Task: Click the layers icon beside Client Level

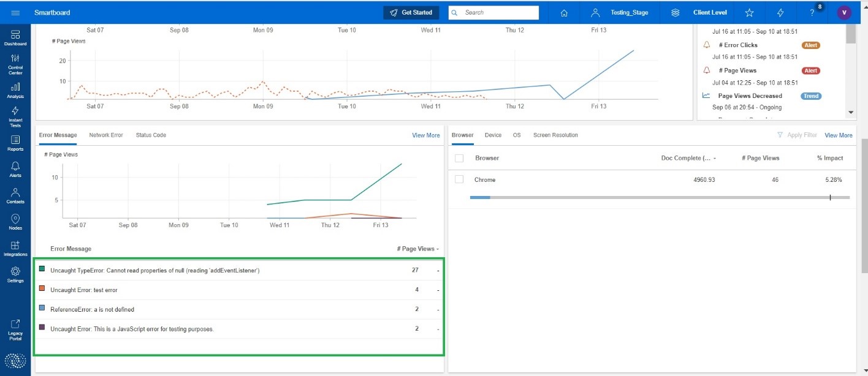Action: click(676, 13)
